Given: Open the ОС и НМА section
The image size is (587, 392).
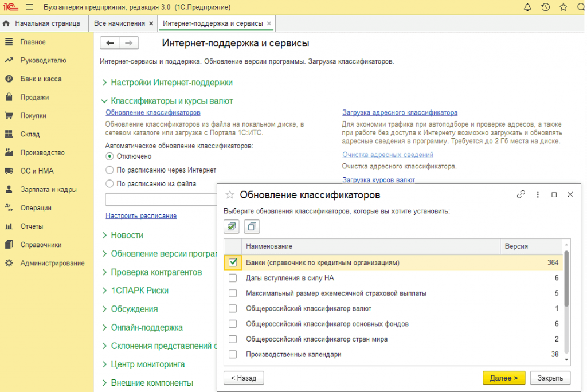Looking at the screenshot, I should [37, 171].
